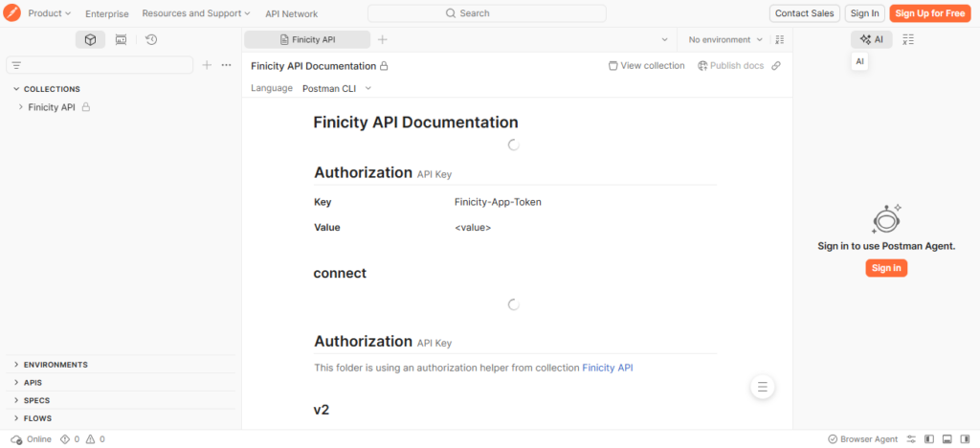Open the Enterprise menu item
980x448 pixels.
tap(107, 13)
